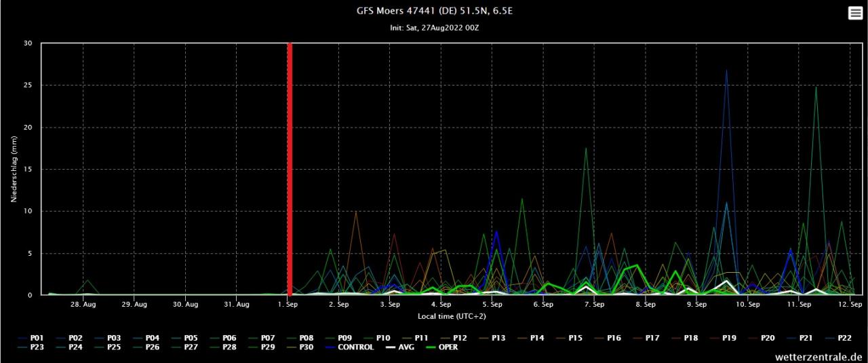Open the chart context menu hamburger icon
The image size is (868, 363).
click(x=855, y=13)
